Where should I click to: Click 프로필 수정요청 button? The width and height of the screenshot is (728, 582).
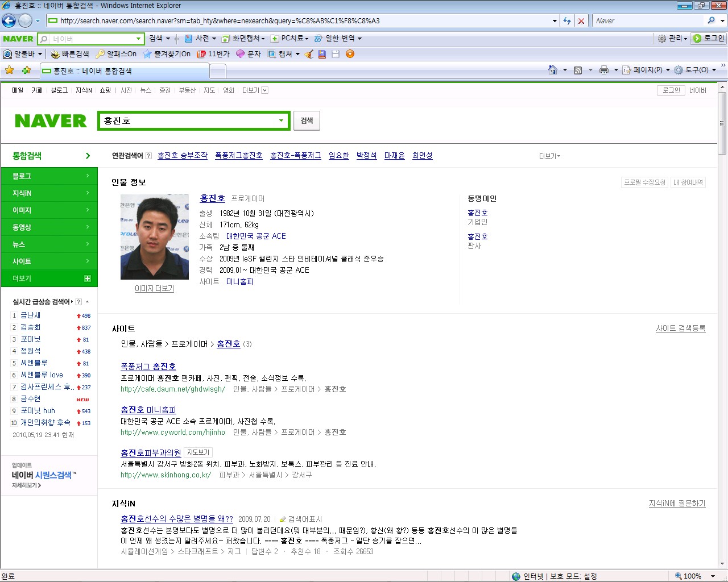644,182
